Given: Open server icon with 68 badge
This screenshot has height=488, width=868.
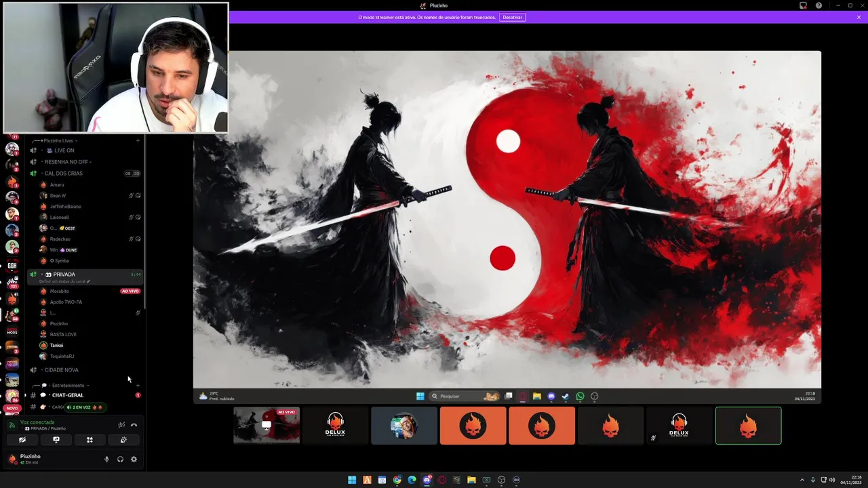Looking at the screenshot, I should pos(12,314).
